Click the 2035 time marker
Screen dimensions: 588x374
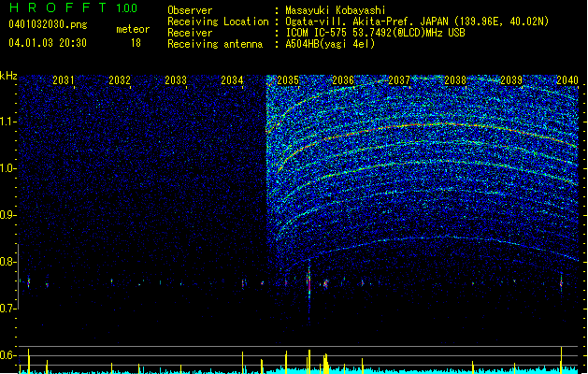(288, 80)
